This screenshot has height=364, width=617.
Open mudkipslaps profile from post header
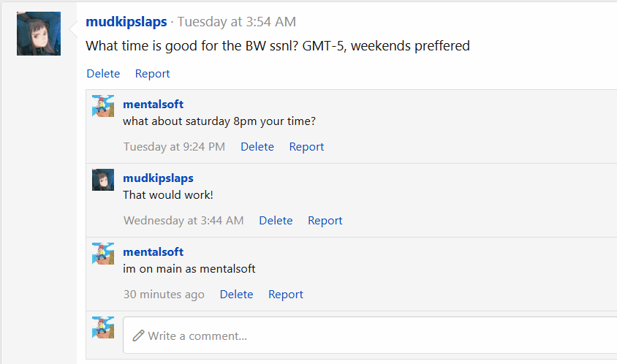126,22
